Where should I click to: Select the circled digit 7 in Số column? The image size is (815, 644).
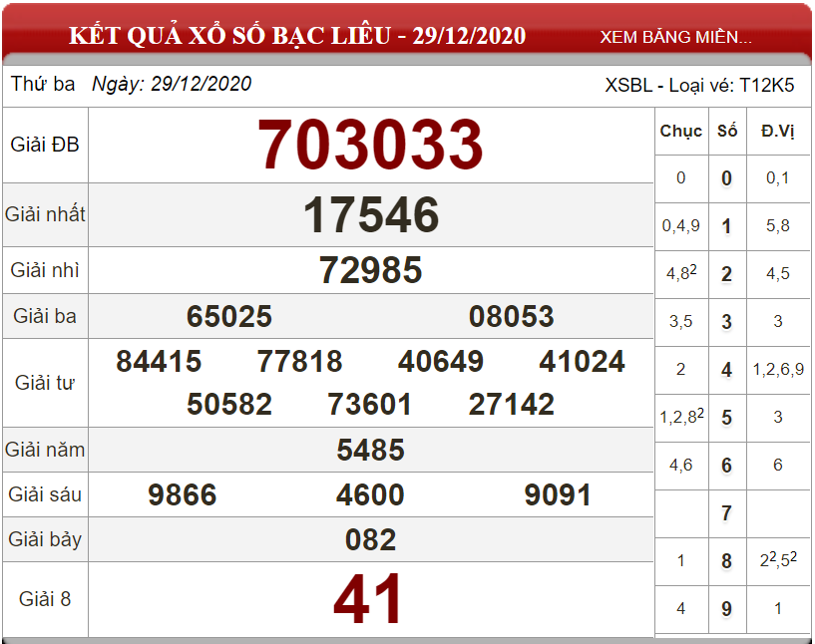726,513
